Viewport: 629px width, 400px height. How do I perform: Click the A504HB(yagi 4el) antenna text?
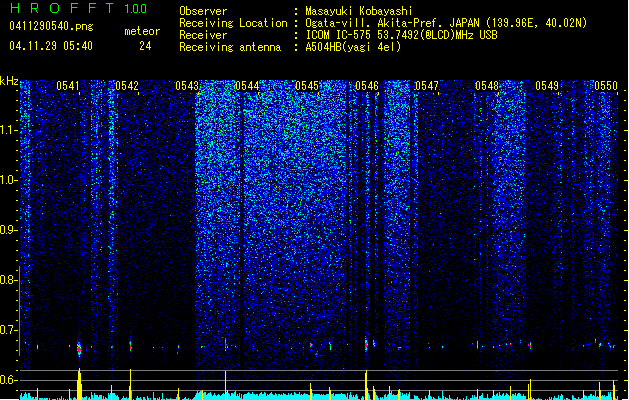click(x=353, y=47)
